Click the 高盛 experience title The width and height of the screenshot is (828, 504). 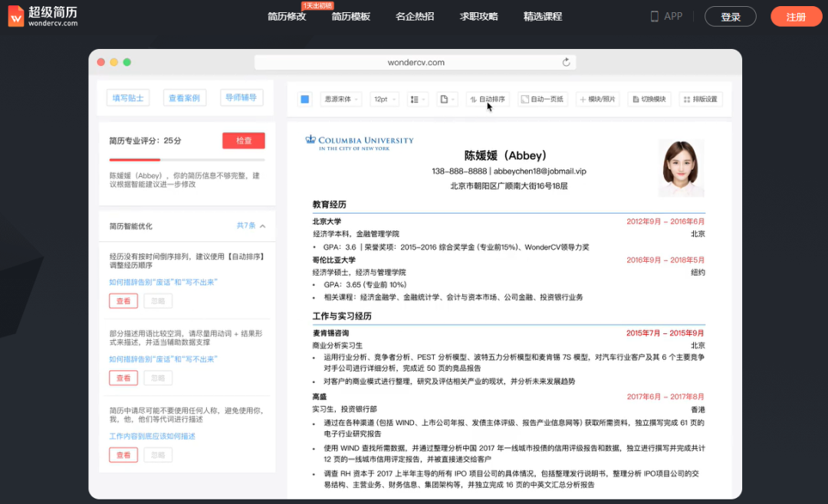pos(320,397)
